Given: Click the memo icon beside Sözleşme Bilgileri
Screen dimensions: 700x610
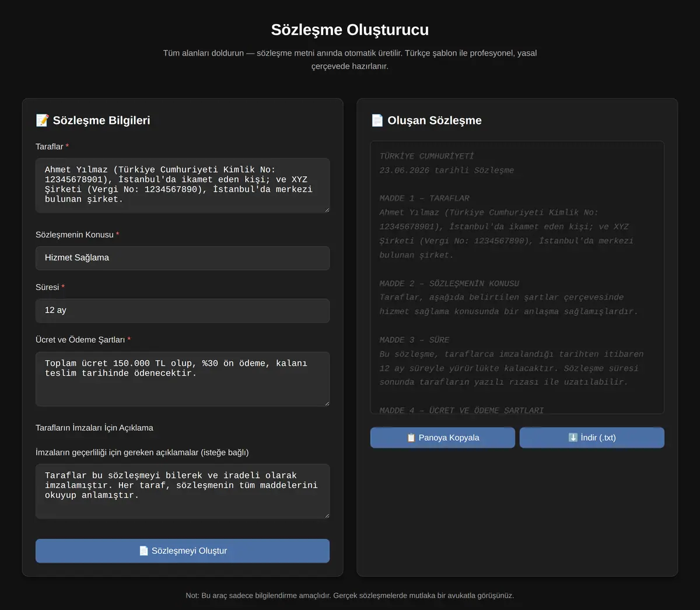Looking at the screenshot, I should (42, 120).
